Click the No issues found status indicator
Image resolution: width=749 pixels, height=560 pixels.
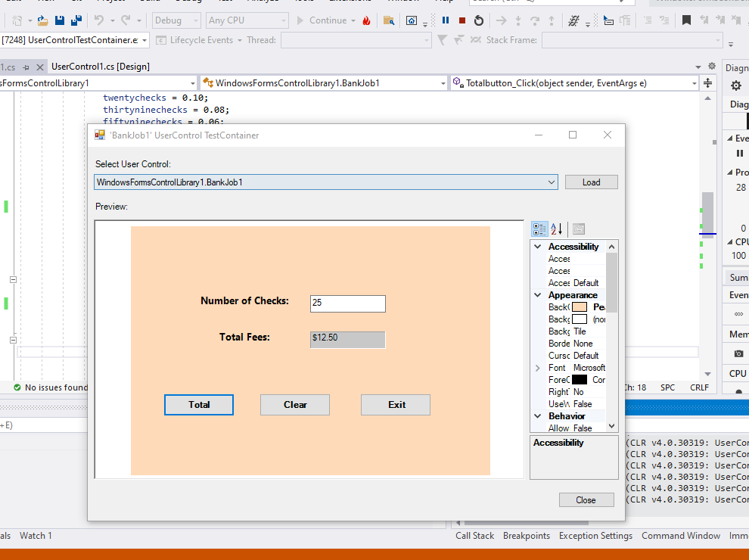pos(51,387)
